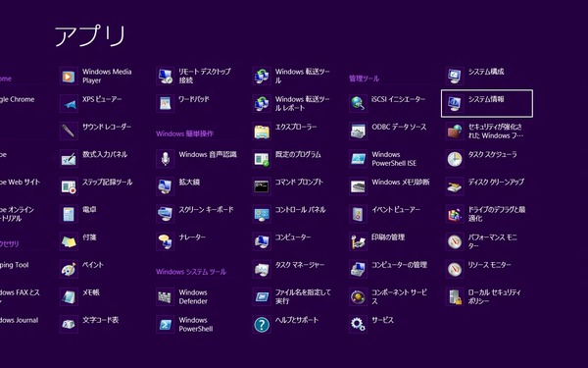Image resolution: width=588 pixels, height=368 pixels.
Task: Launch XPS ビューアー icon
Action: click(69, 104)
